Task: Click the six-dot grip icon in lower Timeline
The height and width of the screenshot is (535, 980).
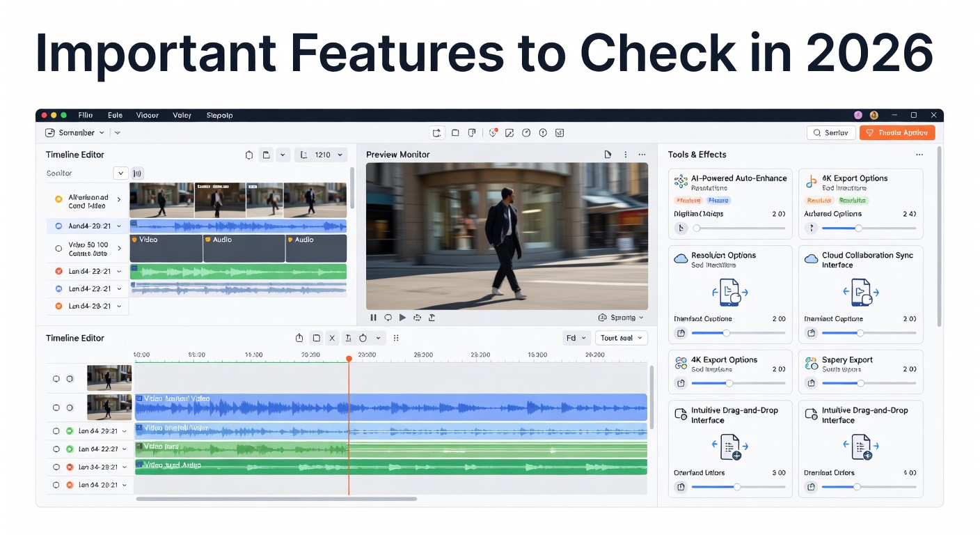Action: pyautogui.click(x=396, y=338)
